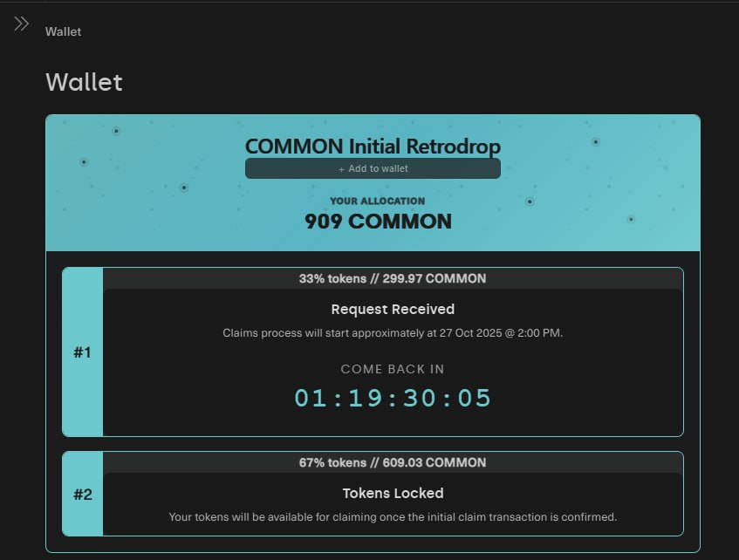The height and width of the screenshot is (560, 739).
Task: Click the Tokens Locked status text
Action: click(x=393, y=493)
